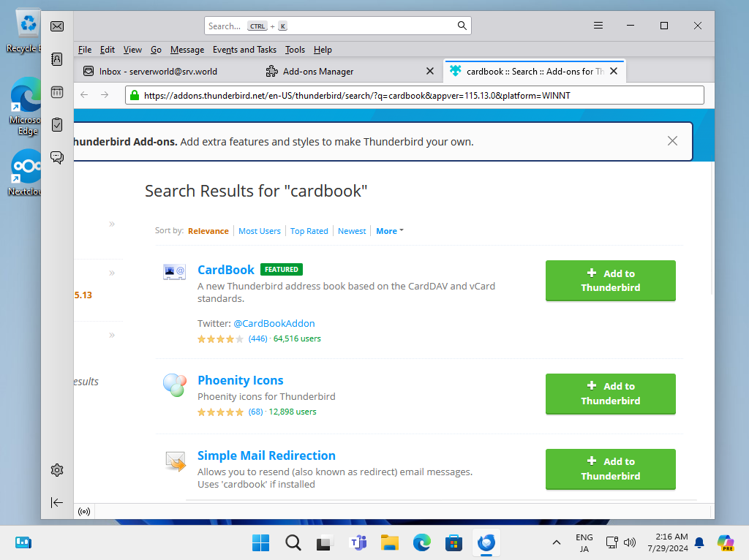Open the Go menu

pos(156,50)
